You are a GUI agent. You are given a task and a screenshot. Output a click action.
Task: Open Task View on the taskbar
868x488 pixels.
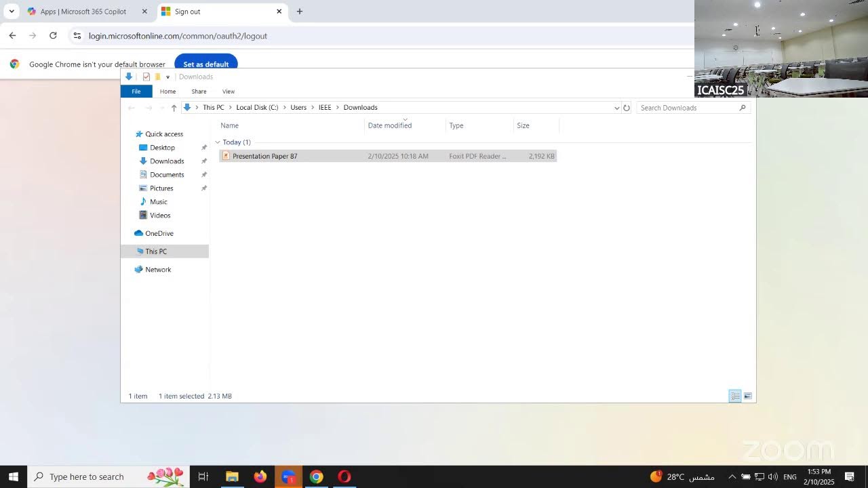click(x=203, y=476)
